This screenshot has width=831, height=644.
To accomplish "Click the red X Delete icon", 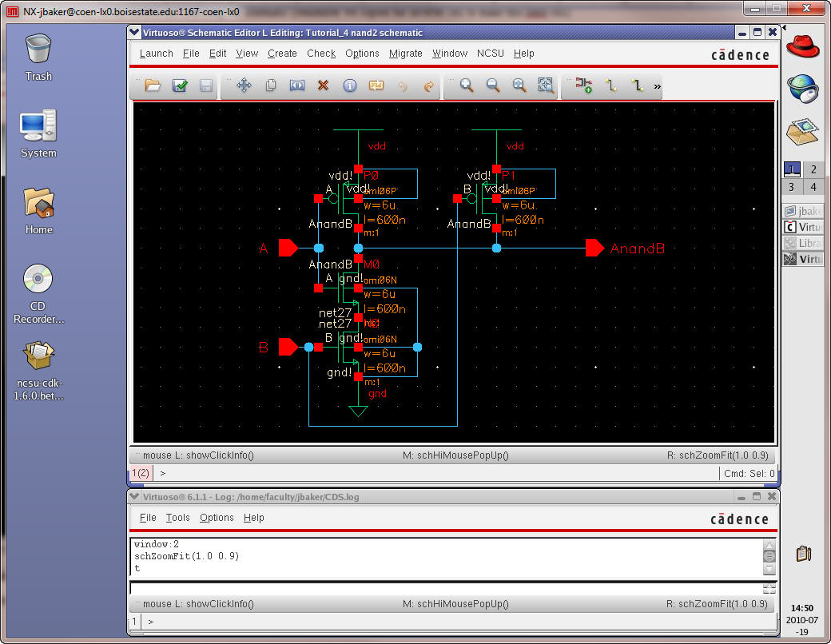I will click(x=323, y=85).
